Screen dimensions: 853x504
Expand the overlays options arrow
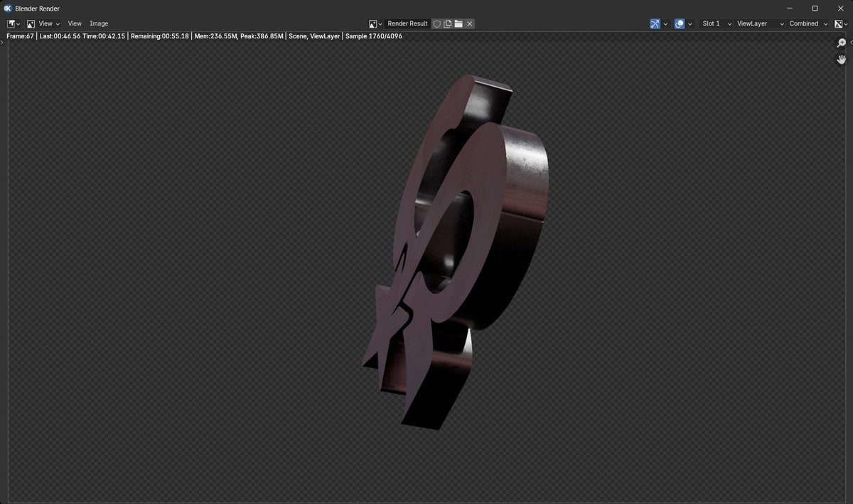690,23
